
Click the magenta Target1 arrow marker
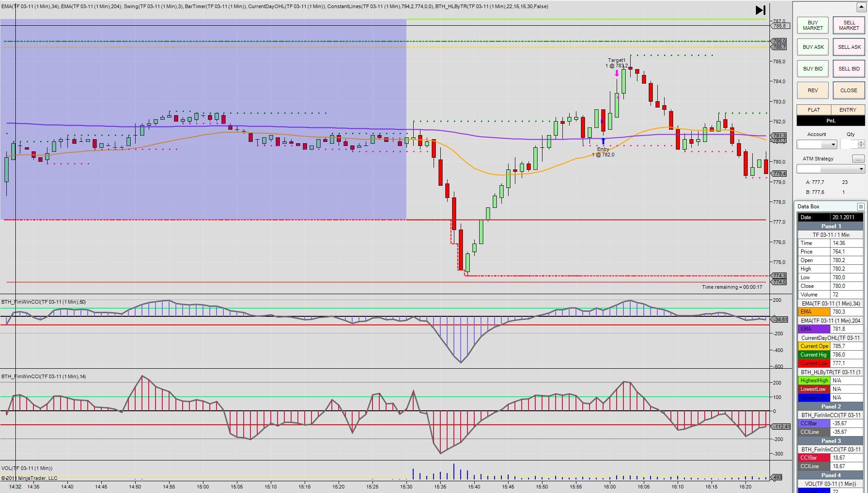tap(617, 73)
